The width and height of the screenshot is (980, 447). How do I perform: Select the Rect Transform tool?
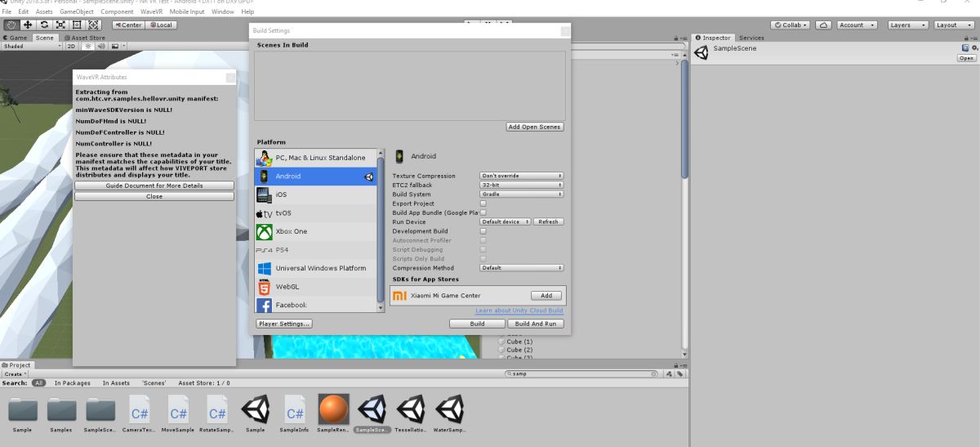[77, 25]
